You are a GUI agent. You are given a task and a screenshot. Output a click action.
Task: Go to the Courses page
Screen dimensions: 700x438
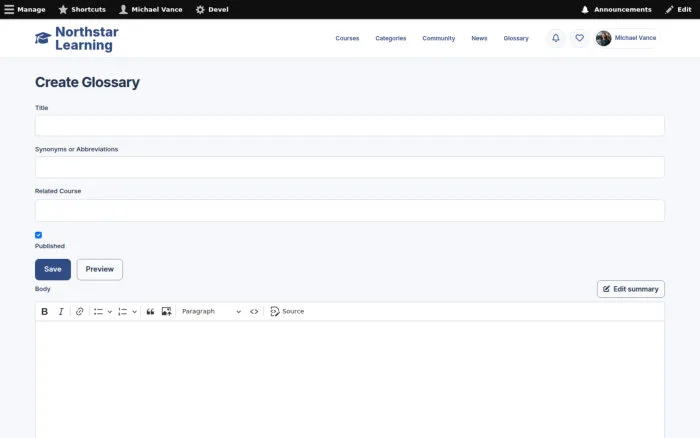pos(347,38)
